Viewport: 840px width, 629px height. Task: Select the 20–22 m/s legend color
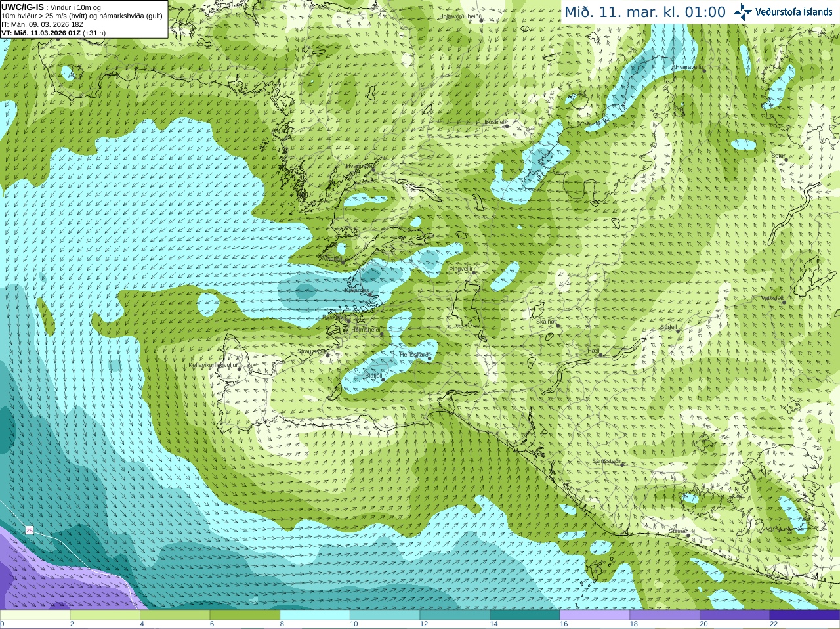click(735, 615)
